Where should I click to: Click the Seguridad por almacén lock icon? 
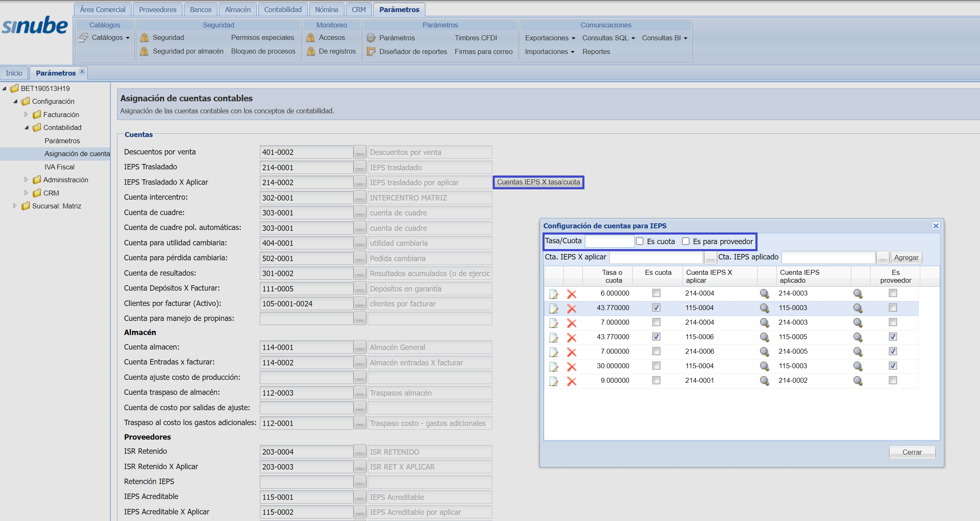pyautogui.click(x=144, y=51)
